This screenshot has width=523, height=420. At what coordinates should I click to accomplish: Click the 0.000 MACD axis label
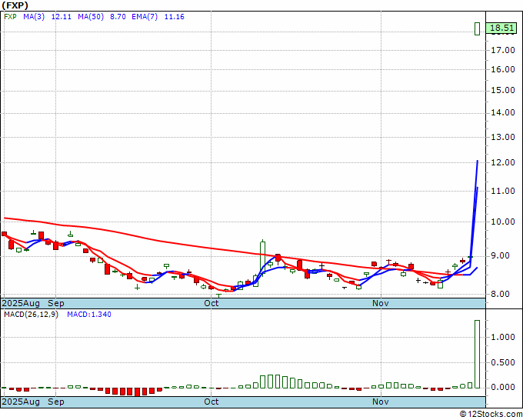click(x=503, y=387)
